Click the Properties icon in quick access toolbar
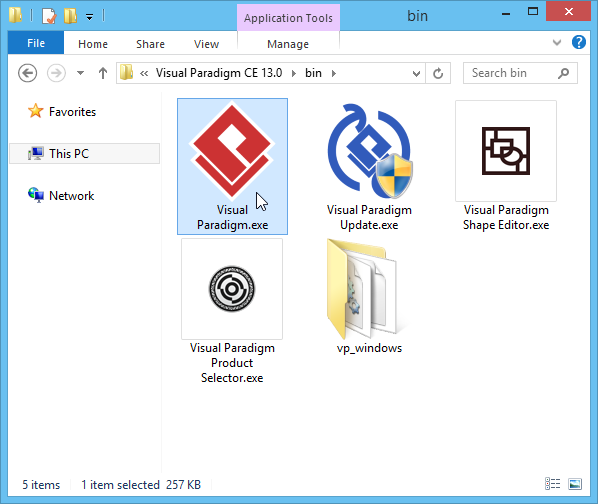The height and width of the screenshot is (504, 598). (50, 16)
